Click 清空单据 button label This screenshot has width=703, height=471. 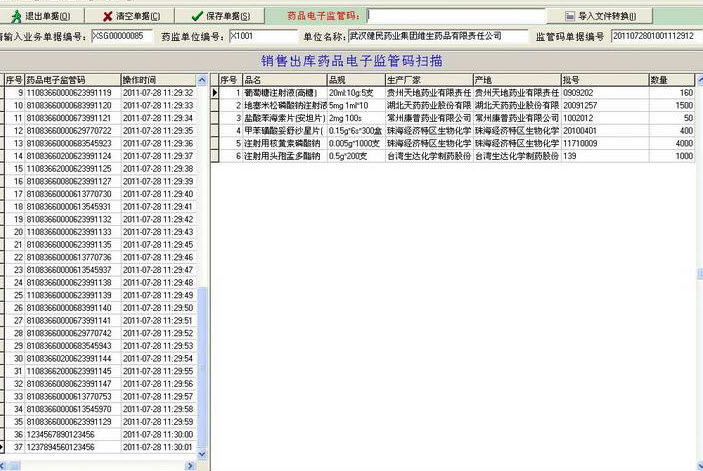(138, 17)
